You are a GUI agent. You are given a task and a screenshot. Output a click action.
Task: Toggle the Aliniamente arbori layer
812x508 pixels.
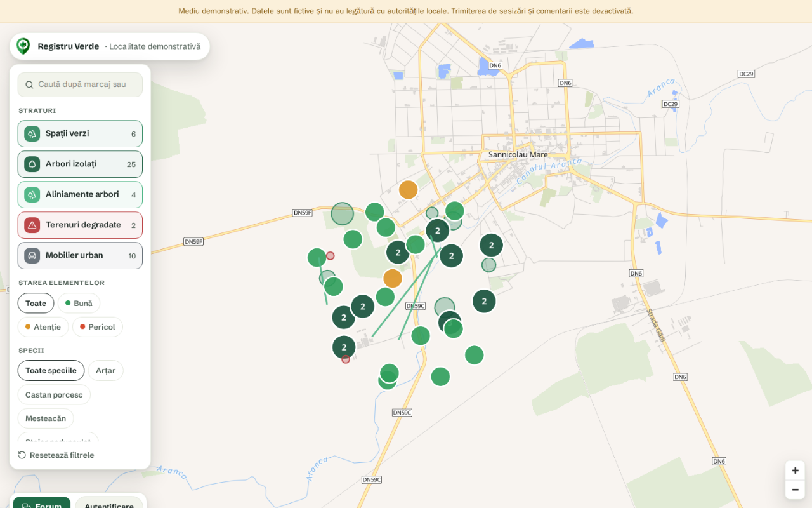pyautogui.click(x=80, y=195)
